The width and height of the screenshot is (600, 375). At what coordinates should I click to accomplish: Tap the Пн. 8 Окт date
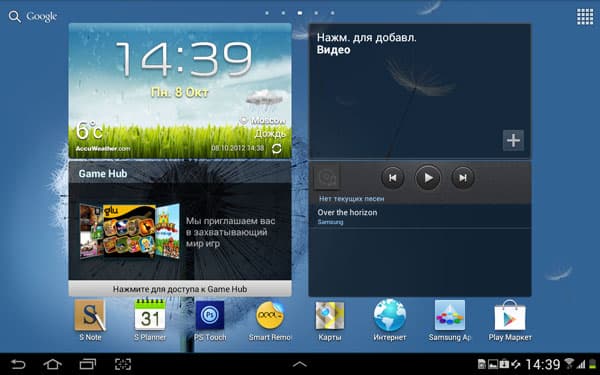click(180, 93)
